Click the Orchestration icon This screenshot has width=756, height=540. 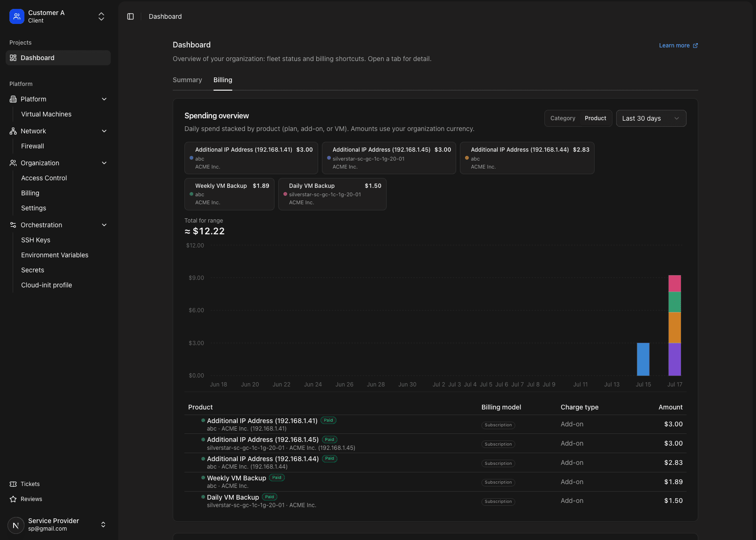(13, 225)
